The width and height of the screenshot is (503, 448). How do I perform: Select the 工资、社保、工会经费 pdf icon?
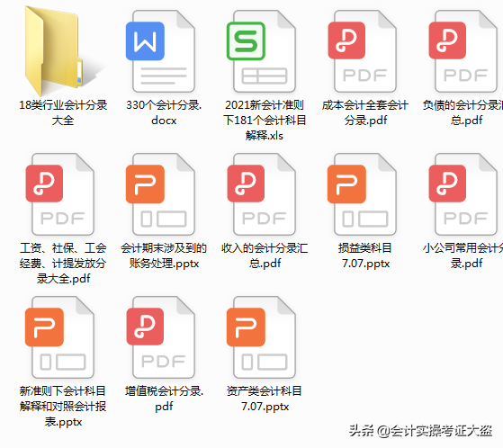coord(60,194)
